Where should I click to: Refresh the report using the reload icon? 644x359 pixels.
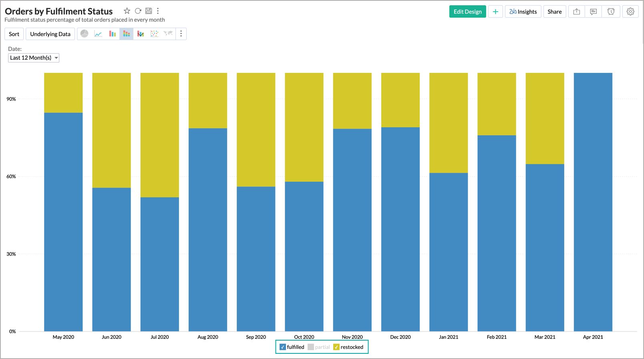(x=138, y=11)
